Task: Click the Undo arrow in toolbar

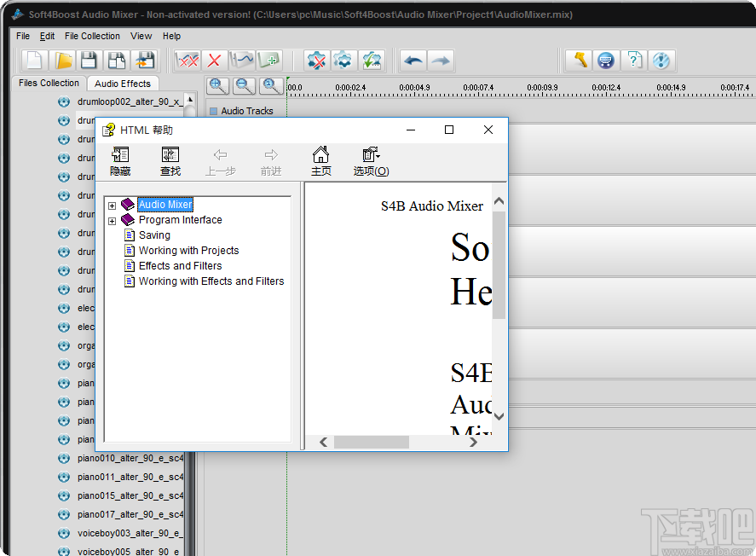Action: [413, 61]
